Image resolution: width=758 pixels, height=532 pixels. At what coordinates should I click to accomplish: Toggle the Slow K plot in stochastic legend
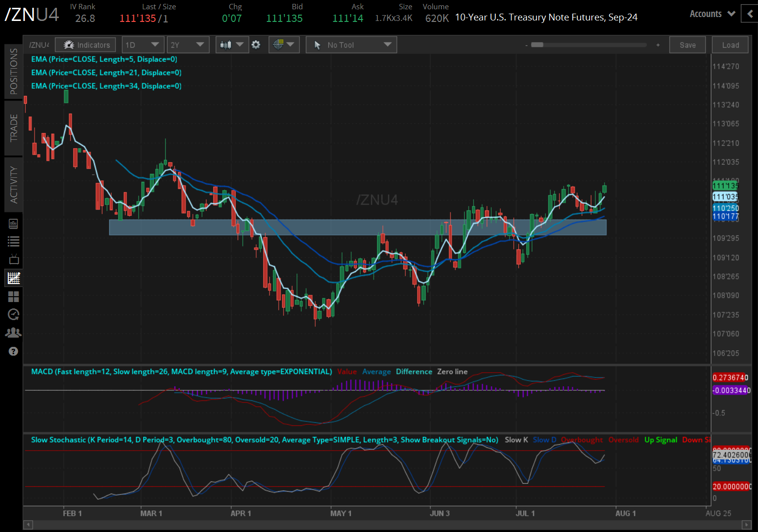[x=516, y=439]
